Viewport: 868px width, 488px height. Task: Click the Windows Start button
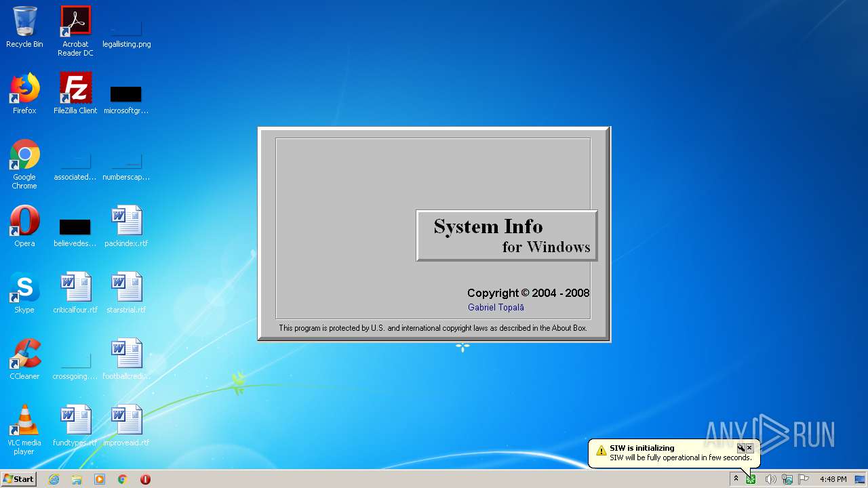tap(19, 479)
